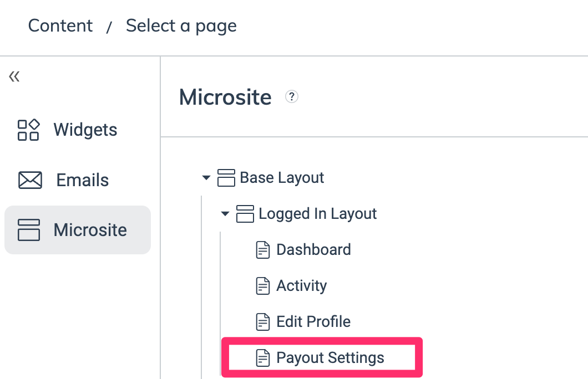The image size is (588, 379).
Task: Click the Microsite layout icon in sidebar
Action: tap(29, 229)
